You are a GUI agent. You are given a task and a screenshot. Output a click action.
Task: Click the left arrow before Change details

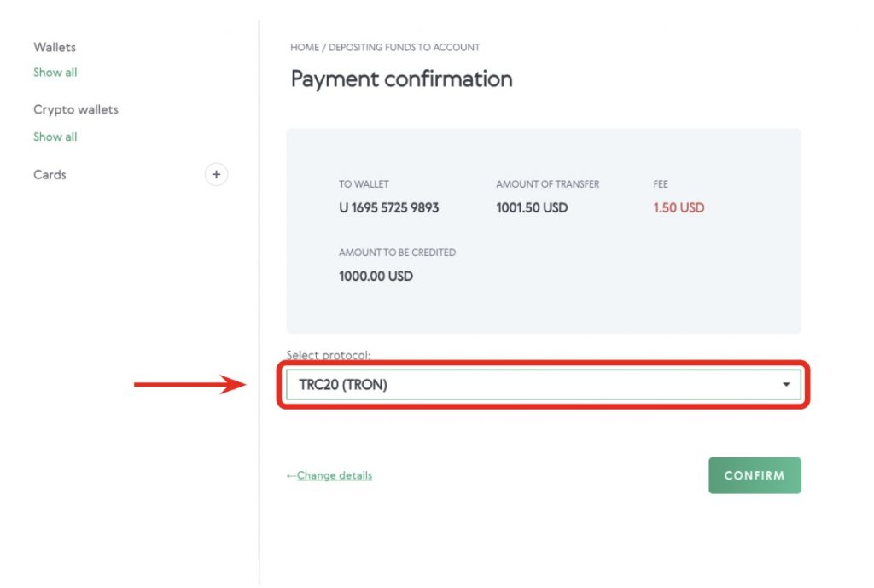[x=291, y=476]
